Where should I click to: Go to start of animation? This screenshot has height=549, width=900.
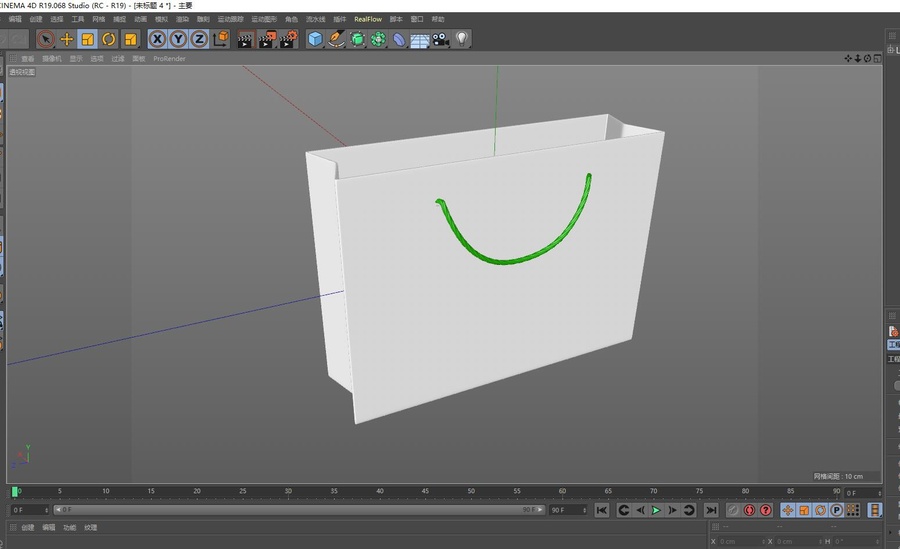click(602, 510)
